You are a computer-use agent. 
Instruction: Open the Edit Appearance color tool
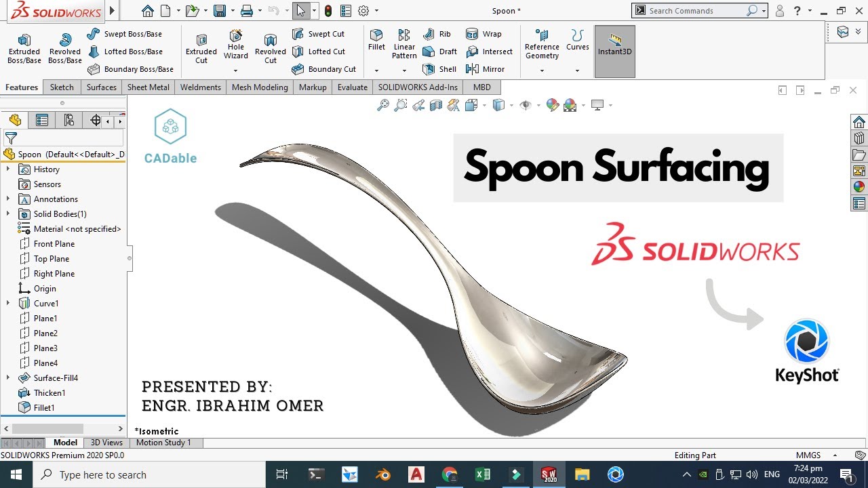click(x=552, y=105)
